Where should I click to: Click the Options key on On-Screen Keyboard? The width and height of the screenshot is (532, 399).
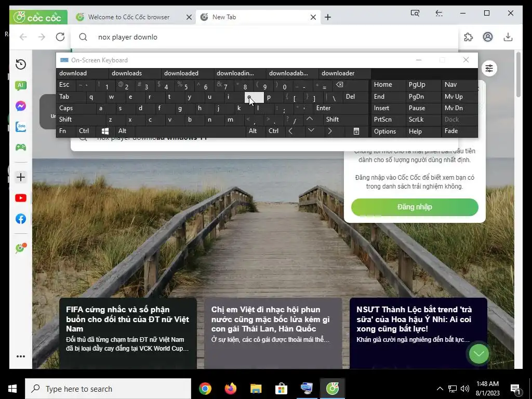(388, 131)
